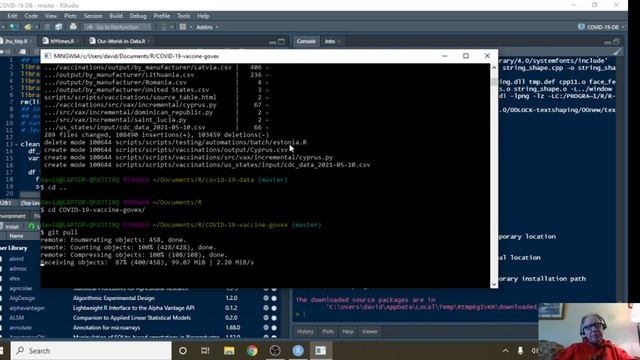Screen dimensions: 640x360
Task: Select the Console tab
Action: point(306,41)
